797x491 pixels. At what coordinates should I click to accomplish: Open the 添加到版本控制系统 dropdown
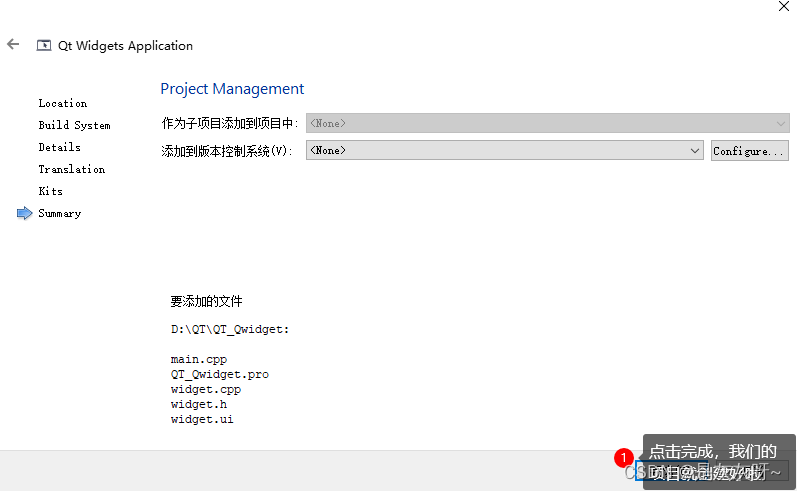[505, 150]
